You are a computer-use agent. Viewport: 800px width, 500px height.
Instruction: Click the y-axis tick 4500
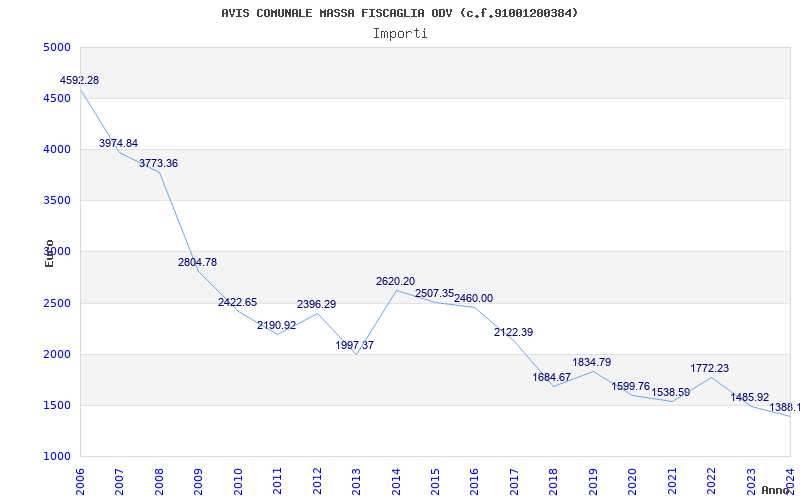[x=57, y=98]
